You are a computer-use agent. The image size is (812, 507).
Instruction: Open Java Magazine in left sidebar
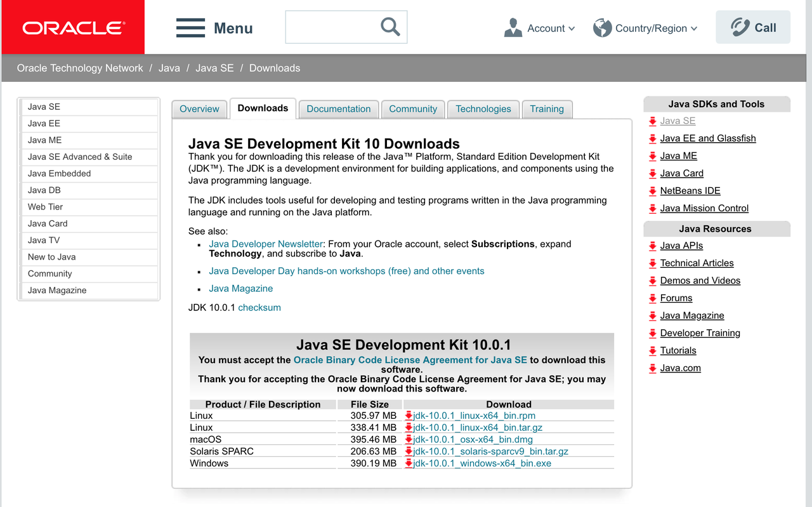coord(89,291)
